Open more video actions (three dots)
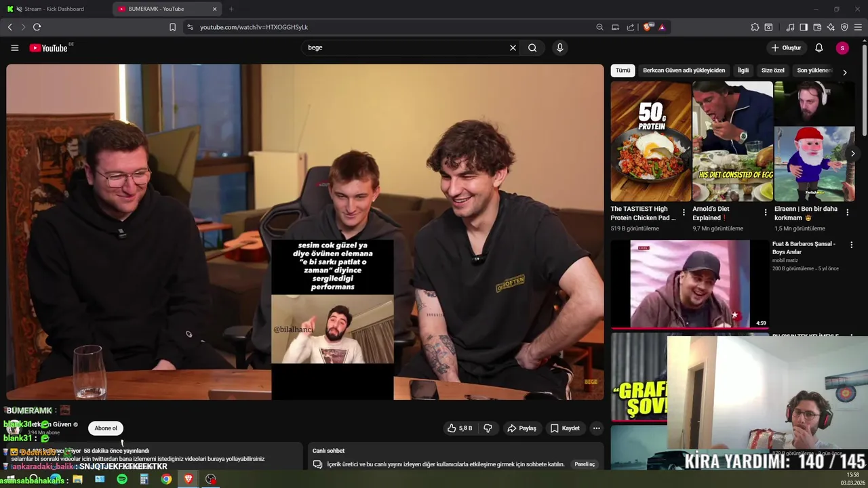 pyautogui.click(x=597, y=428)
